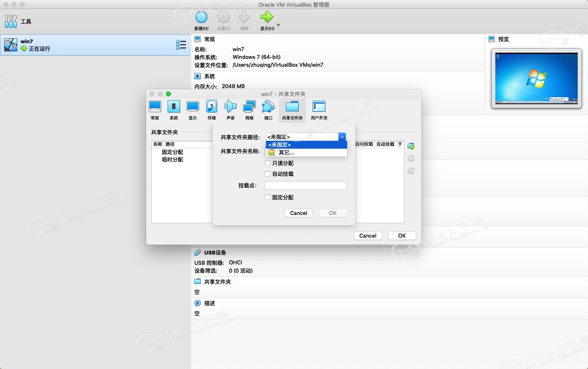Click Cancel in the add share sheet

pyautogui.click(x=299, y=213)
